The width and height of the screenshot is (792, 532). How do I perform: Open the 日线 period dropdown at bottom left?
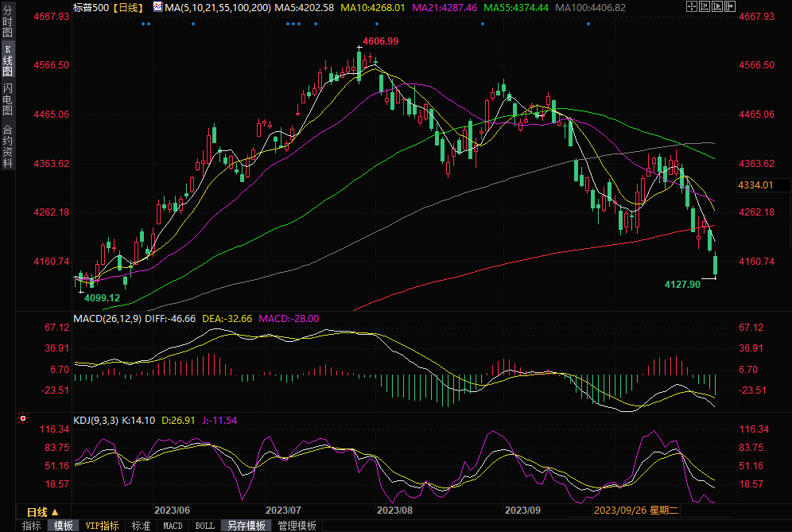[41, 511]
